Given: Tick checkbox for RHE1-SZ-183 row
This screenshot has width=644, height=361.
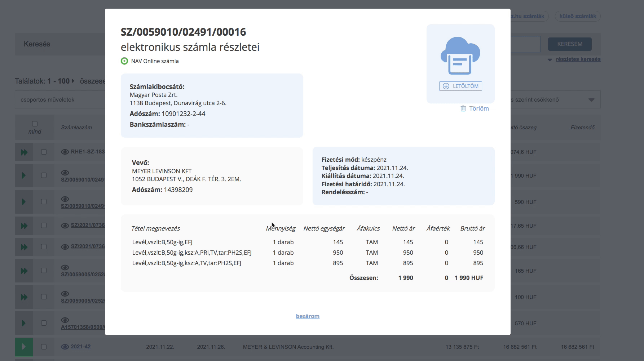Looking at the screenshot, I should click(44, 152).
